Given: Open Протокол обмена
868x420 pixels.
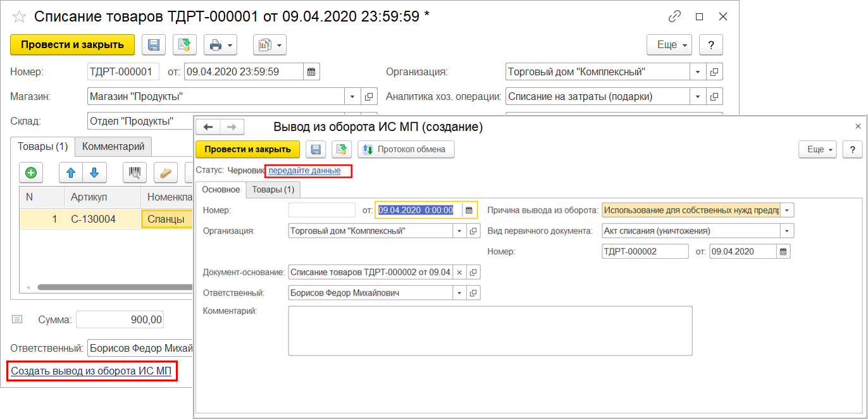Looking at the screenshot, I should (x=406, y=149).
